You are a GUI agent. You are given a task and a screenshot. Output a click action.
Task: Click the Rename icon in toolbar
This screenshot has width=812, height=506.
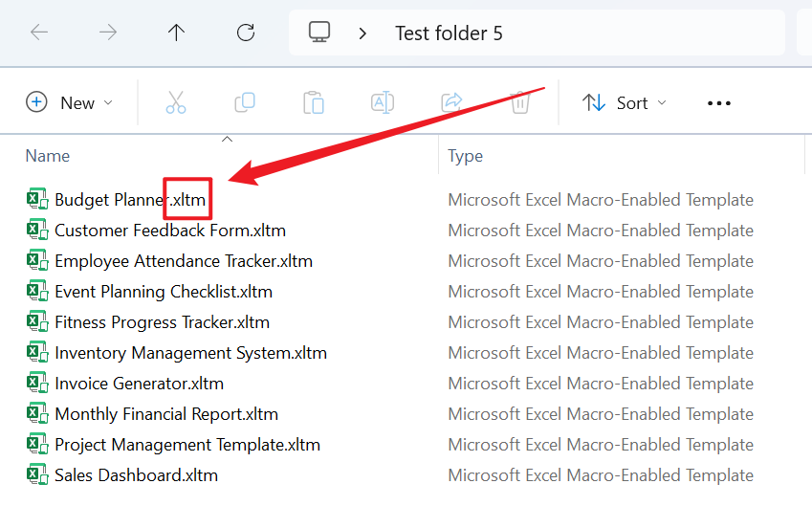tap(383, 102)
